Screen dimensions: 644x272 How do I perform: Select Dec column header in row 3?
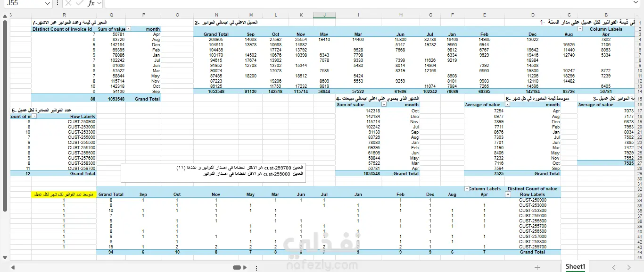click(x=532, y=34)
